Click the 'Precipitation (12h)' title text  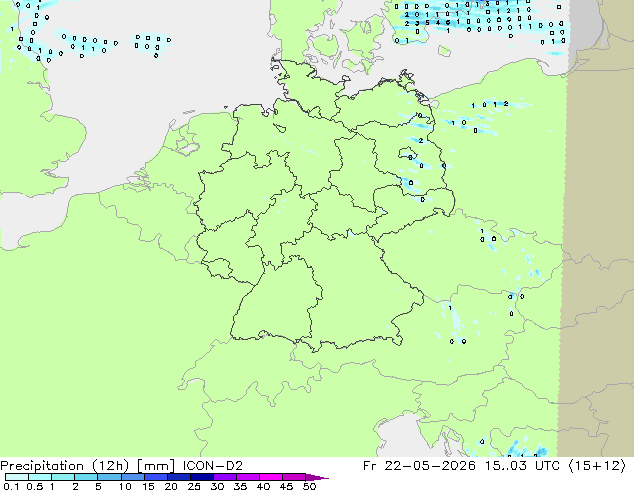tap(65, 466)
